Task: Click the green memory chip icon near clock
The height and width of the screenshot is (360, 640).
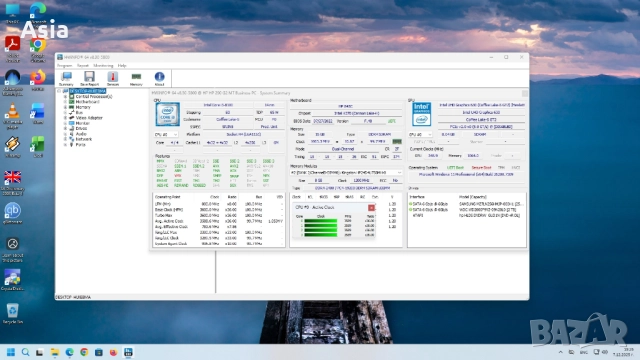Action: pos(397,142)
